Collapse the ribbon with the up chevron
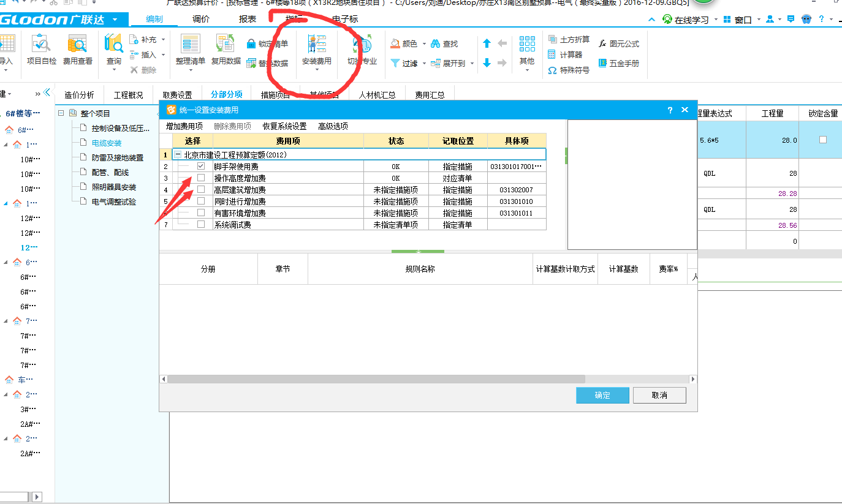 pos(651,20)
